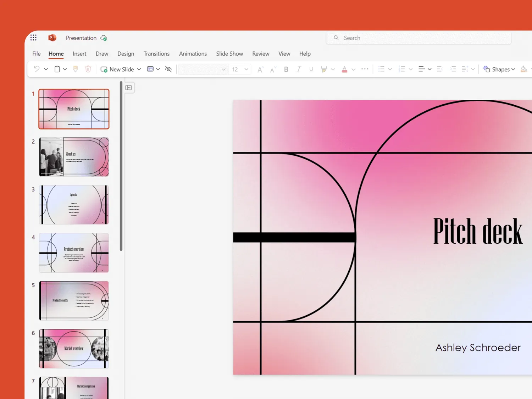Select the Slide Layout icon
Image resolution: width=532 pixels, height=399 pixels.
point(150,69)
